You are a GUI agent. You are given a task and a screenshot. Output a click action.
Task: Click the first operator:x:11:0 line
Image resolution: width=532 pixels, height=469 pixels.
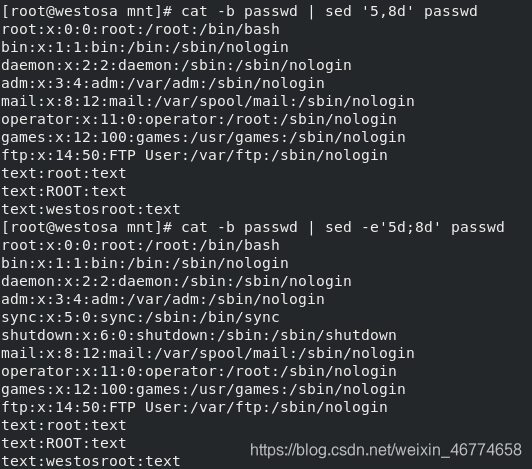[199, 119]
